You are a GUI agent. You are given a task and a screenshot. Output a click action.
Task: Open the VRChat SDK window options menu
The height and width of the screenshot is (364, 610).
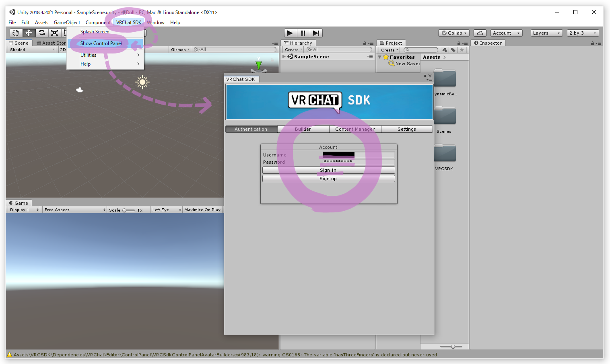429,80
